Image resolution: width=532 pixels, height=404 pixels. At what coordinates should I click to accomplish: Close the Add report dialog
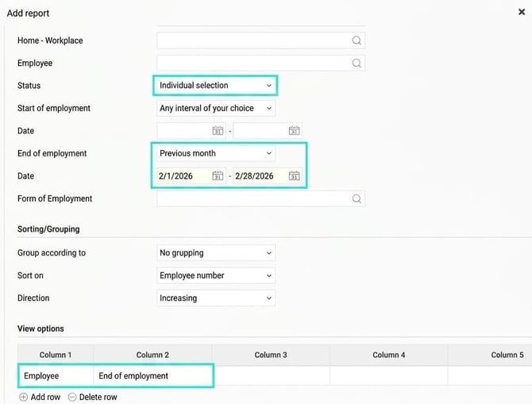click(522, 12)
